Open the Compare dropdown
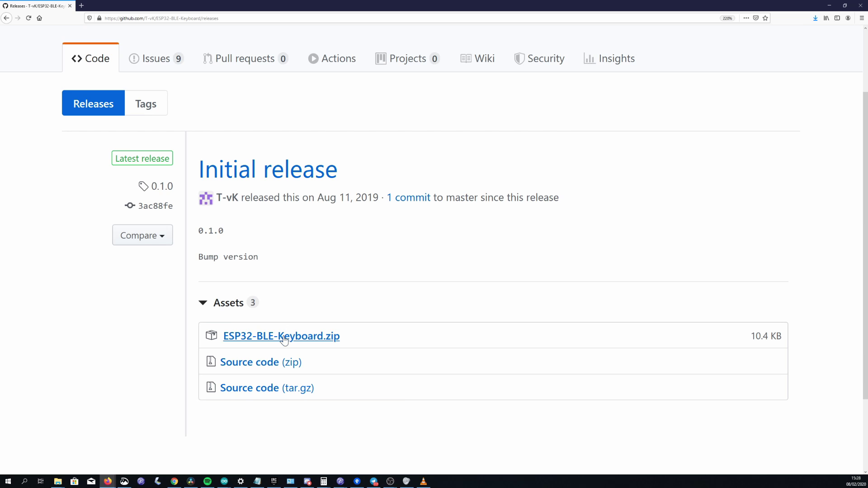Viewport: 868px width, 488px height. coord(142,235)
